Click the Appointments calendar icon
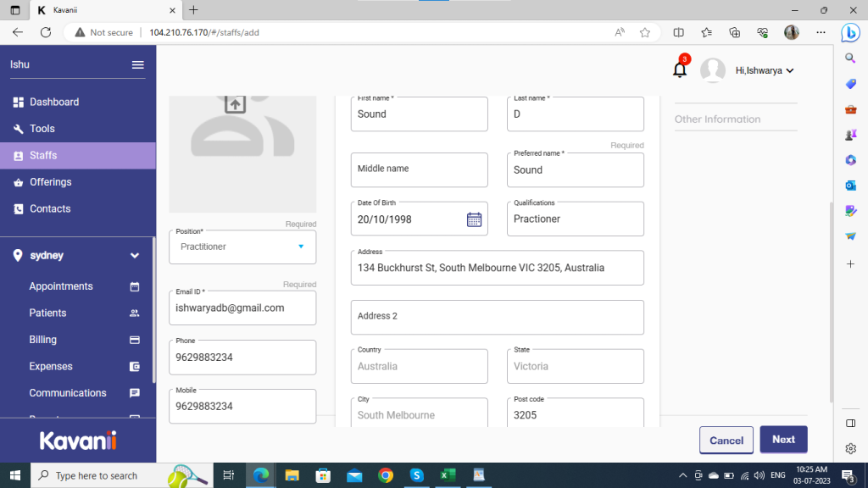The height and width of the screenshot is (488, 868). (x=134, y=287)
